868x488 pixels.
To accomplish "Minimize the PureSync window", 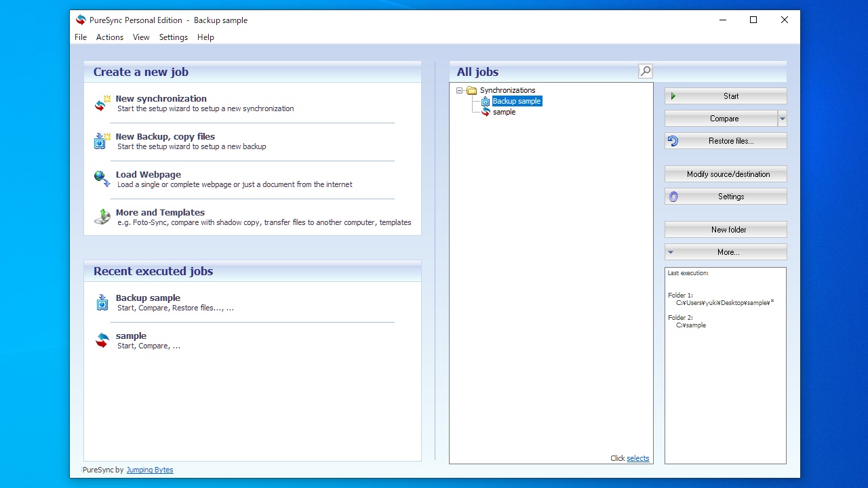I will (722, 20).
